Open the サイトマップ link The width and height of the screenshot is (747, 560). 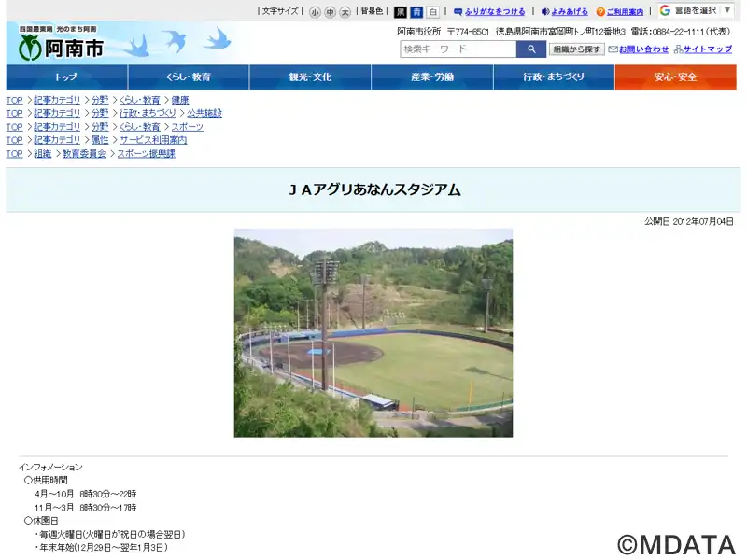[708, 49]
